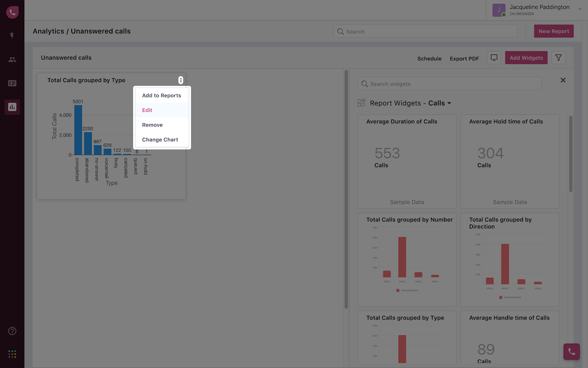Click the 'abandoned' bar in the chart
The width and height of the screenshot is (588, 368).
[88, 144]
